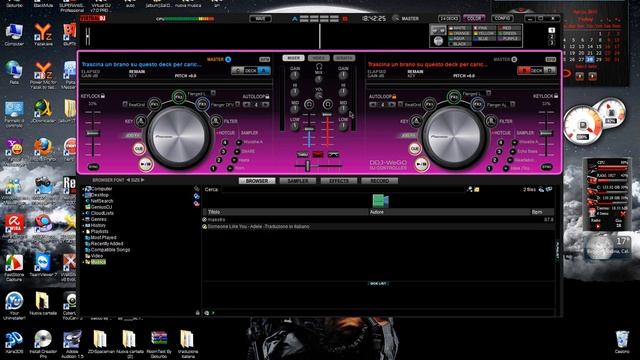This screenshot has height=360, width=640.
Task: Start playback with left deck play/pause button
Action: coord(145,164)
